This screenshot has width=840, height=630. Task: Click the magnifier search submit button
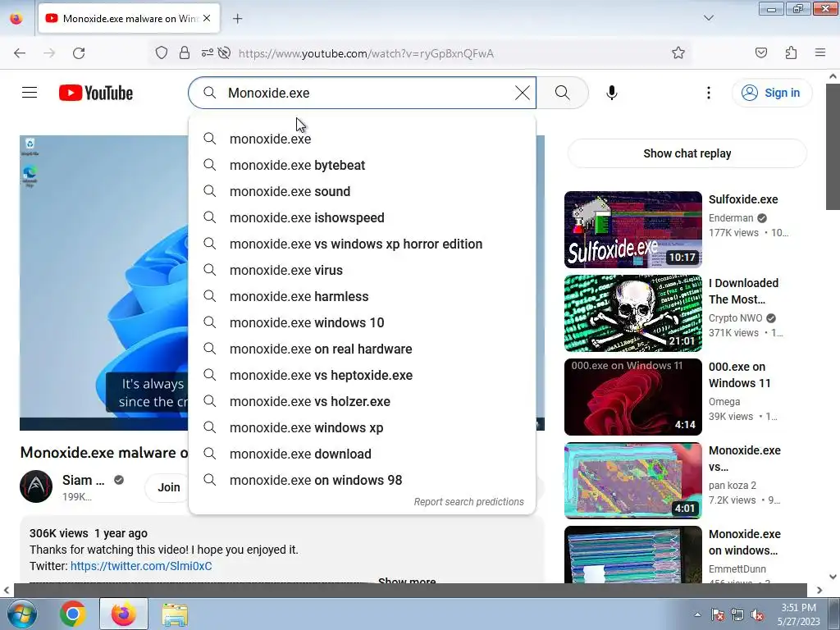(x=562, y=93)
